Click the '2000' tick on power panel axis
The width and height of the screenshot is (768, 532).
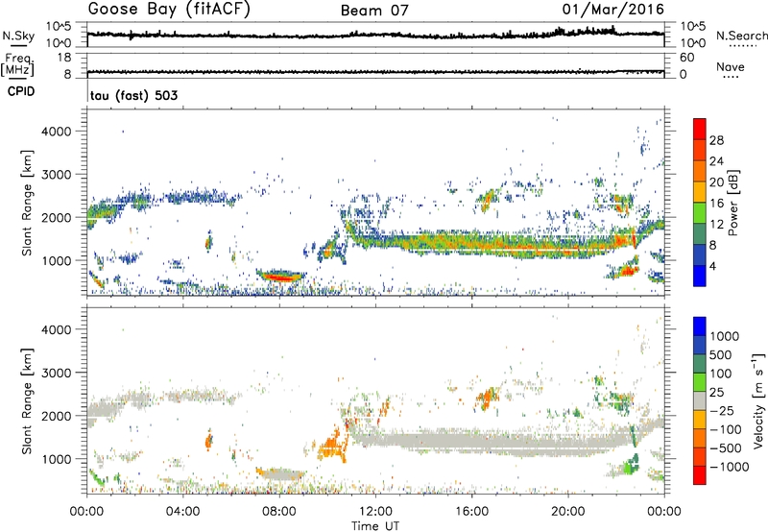[57, 217]
